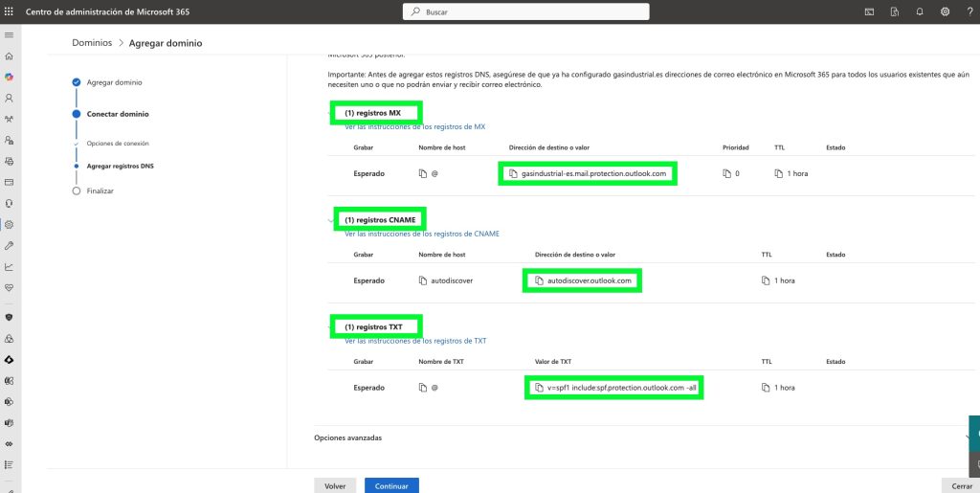Click the help question mark icon
The height and width of the screenshot is (493, 980).
pyautogui.click(x=969, y=11)
